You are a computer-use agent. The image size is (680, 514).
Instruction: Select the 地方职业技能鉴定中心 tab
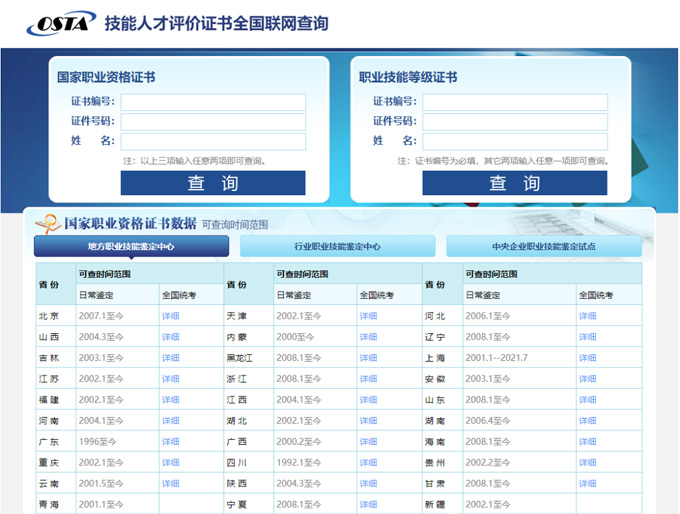pyautogui.click(x=131, y=246)
